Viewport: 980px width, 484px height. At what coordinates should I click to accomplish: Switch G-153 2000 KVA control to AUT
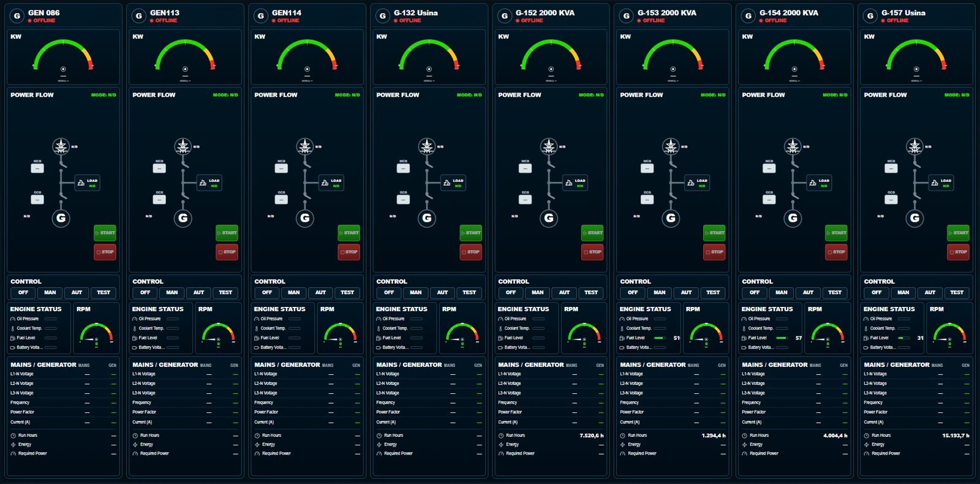pos(686,293)
